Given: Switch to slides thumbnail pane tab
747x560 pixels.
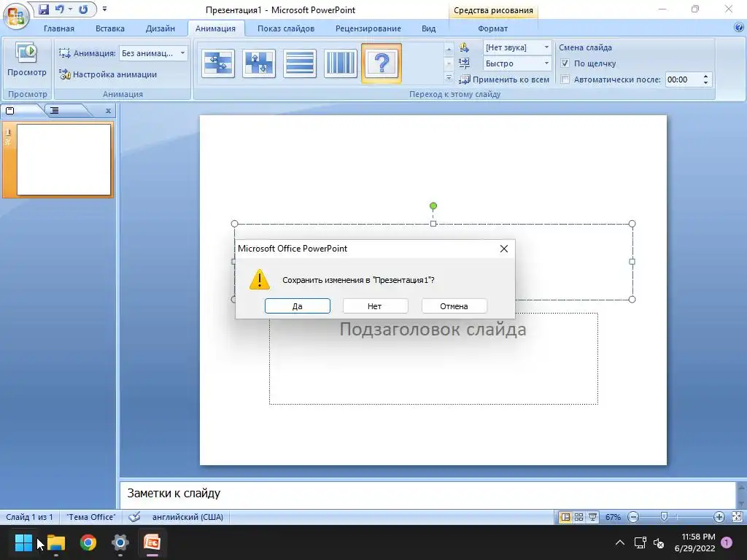Looking at the screenshot, I should (x=10, y=111).
